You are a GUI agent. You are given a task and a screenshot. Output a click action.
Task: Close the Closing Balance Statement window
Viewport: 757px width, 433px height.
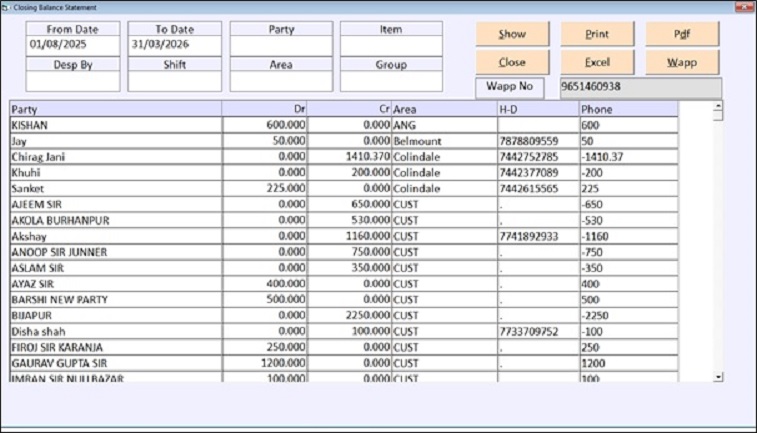tap(744, 7)
